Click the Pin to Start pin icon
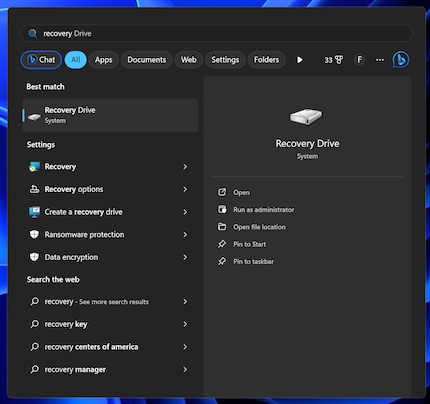This screenshot has height=404, width=430. pyautogui.click(x=222, y=244)
